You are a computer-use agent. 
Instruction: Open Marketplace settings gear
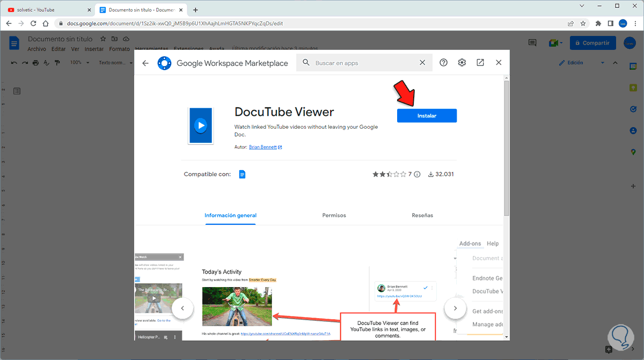[462, 63]
